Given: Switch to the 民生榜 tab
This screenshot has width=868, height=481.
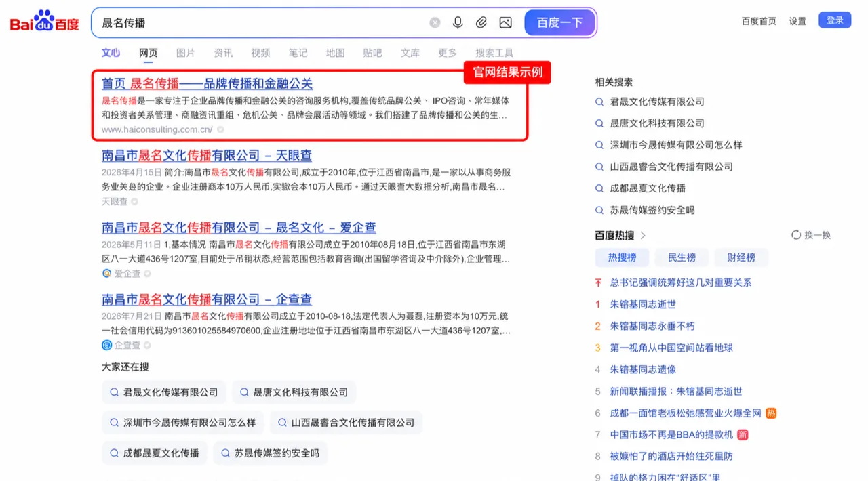Looking at the screenshot, I should 682,257.
